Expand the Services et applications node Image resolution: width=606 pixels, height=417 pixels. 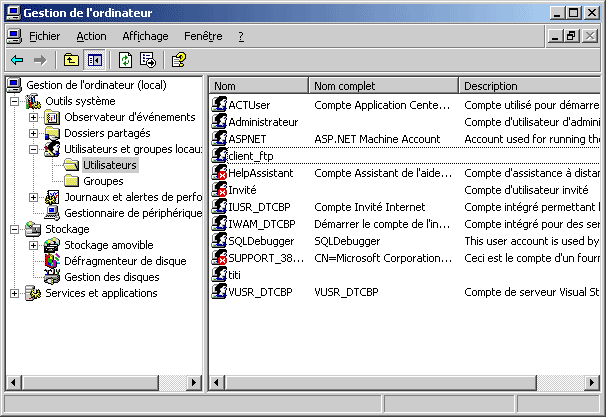click(15, 293)
